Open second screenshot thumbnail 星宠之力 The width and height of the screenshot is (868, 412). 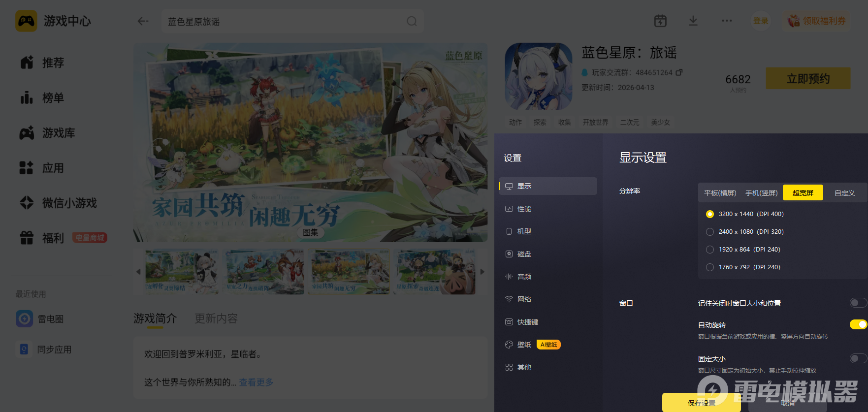click(264, 272)
